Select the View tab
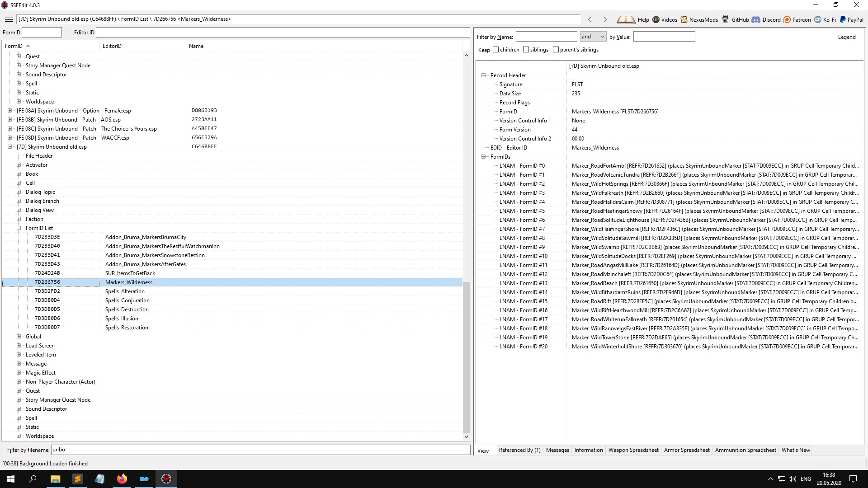The width and height of the screenshot is (868, 488). [483, 451]
